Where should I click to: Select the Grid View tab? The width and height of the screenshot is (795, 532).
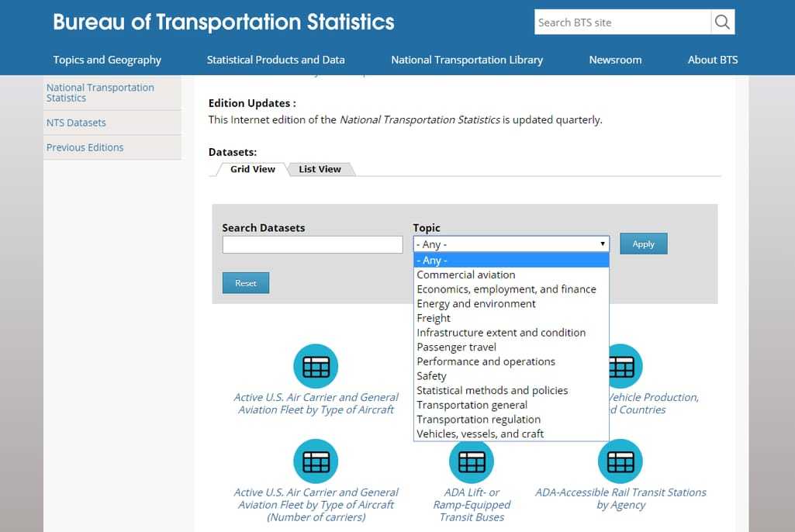pyautogui.click(x=252, y=169)
